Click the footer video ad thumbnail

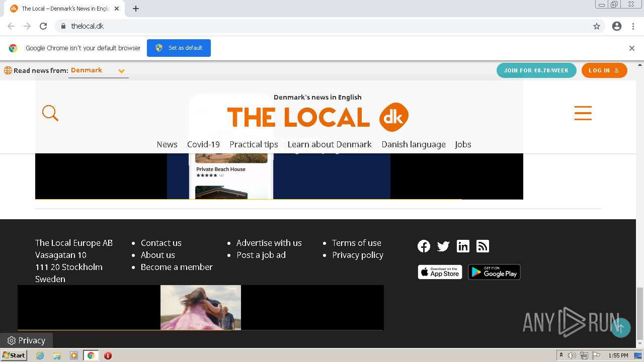tap(201, 308)
